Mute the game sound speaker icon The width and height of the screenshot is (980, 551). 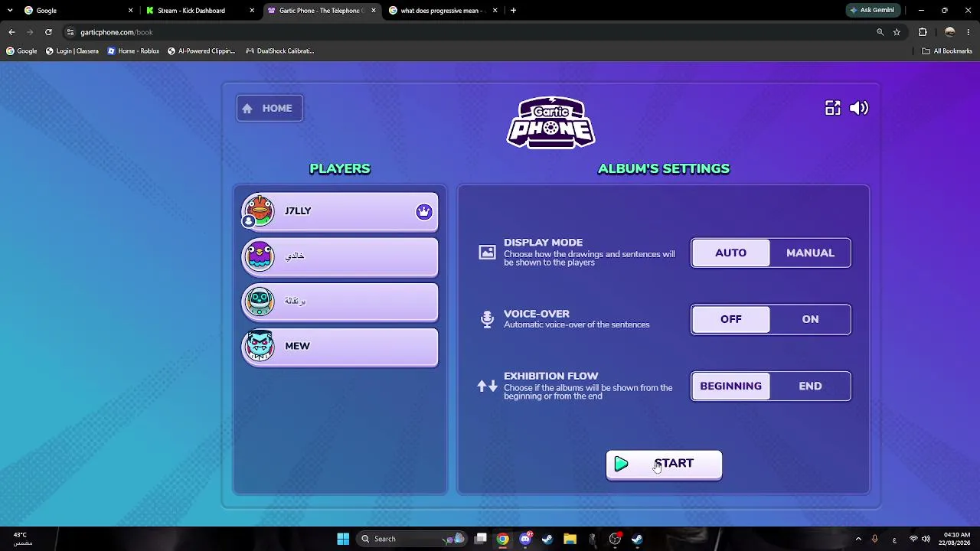tap(859, 109)
